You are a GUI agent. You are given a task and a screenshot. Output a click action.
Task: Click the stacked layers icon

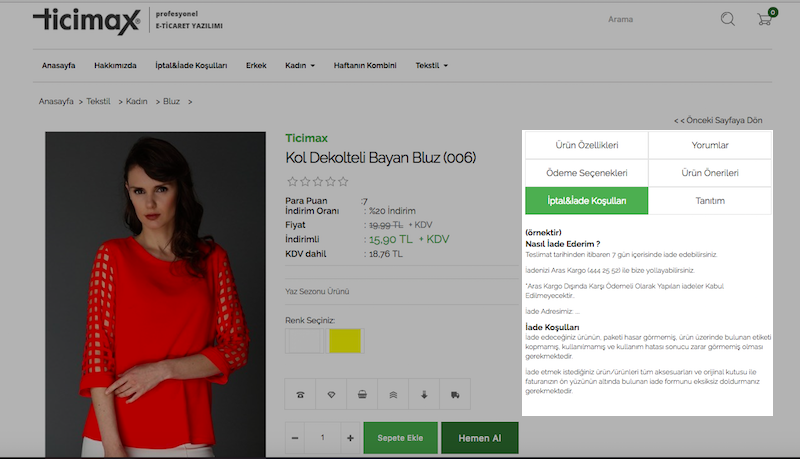393,394
